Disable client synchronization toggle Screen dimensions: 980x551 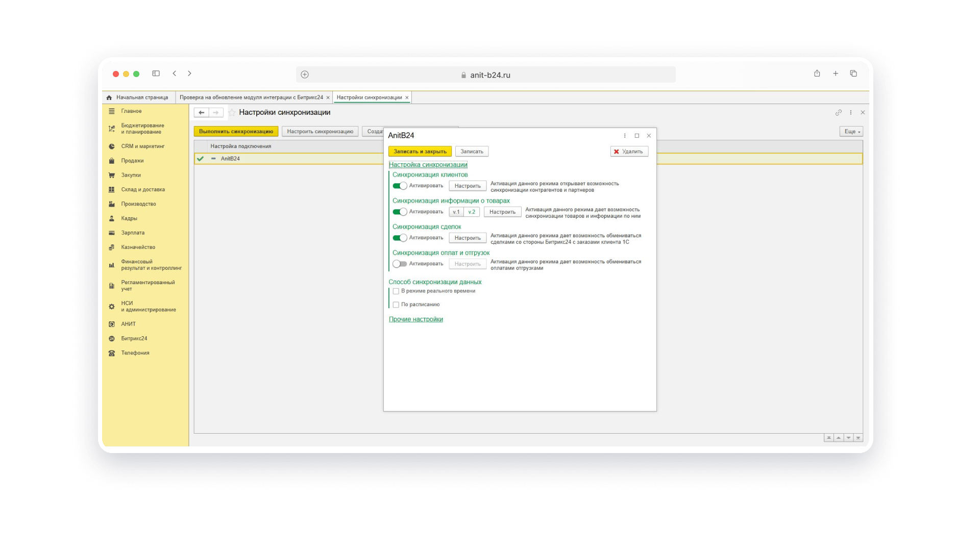[x=400, y=186]
